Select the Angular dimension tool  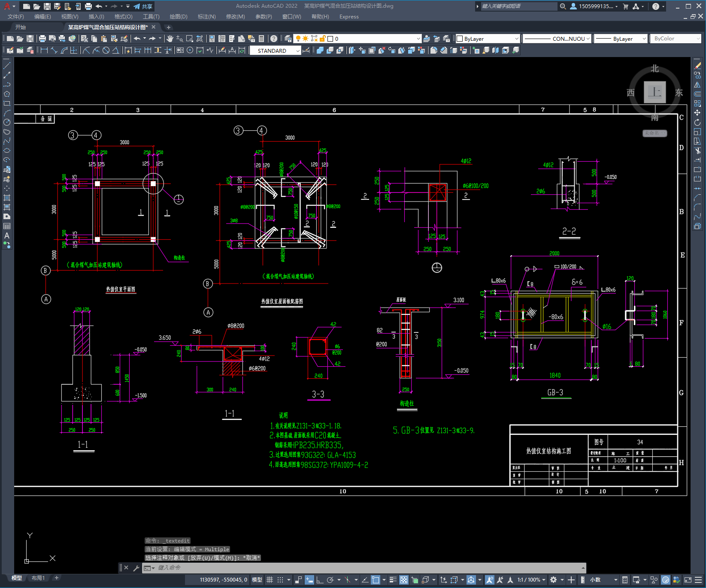coord(115,51)
